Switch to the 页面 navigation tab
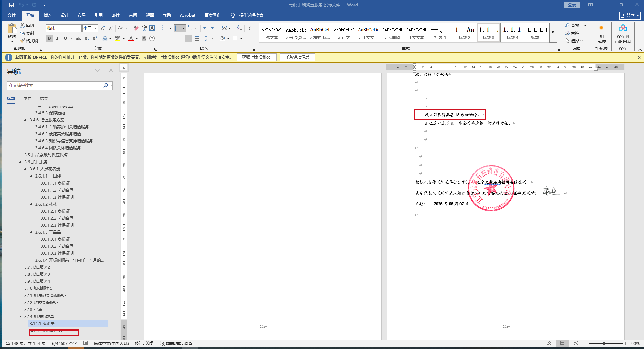Viewport: 644px width, 349px height. [27, 99]
